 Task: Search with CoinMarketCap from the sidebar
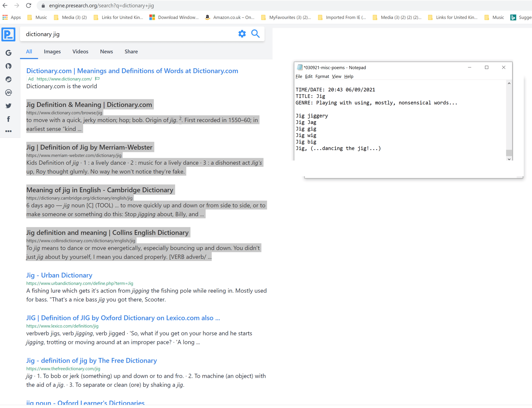(x=9, y=92)
